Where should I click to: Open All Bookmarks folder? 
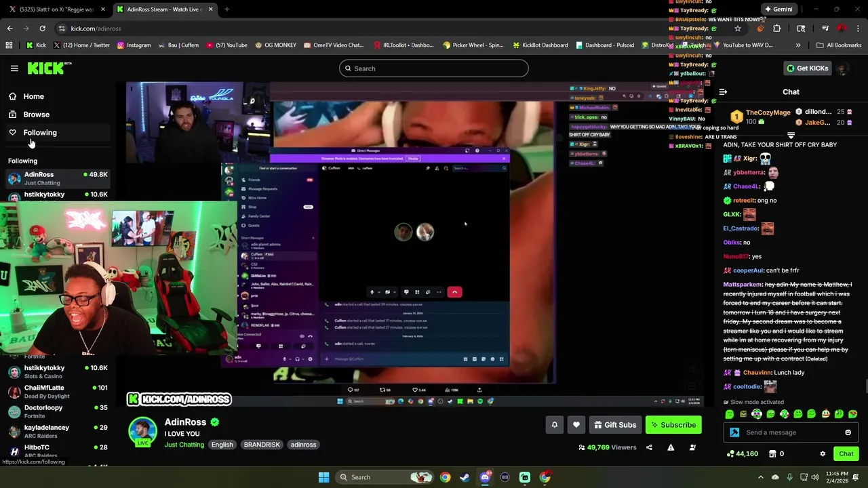839,45
